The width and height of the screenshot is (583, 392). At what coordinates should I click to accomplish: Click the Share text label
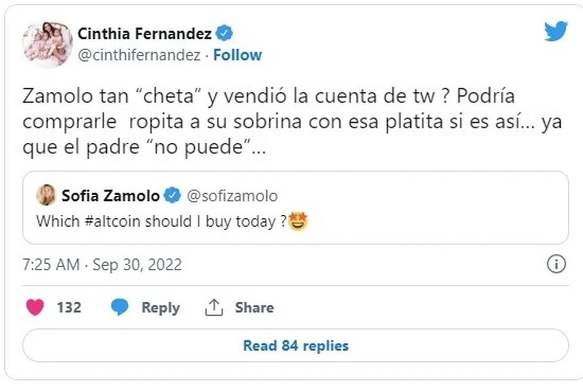click(x=254, y=307)
